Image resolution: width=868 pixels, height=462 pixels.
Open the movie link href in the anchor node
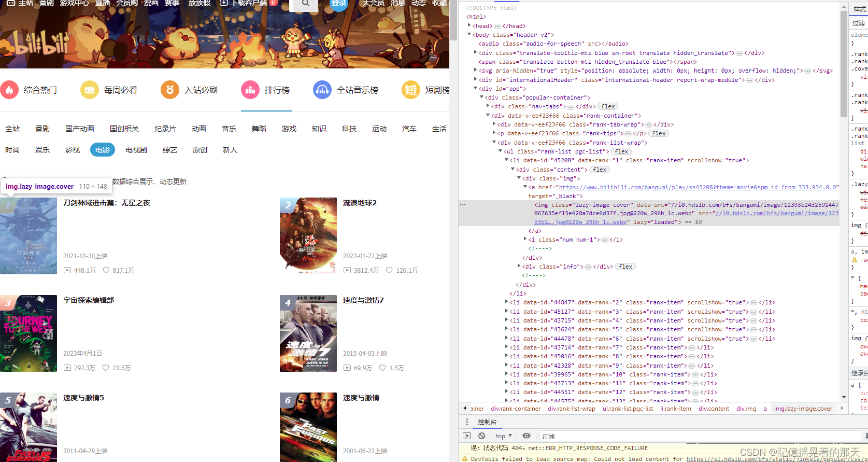click(x=697, y=187)
